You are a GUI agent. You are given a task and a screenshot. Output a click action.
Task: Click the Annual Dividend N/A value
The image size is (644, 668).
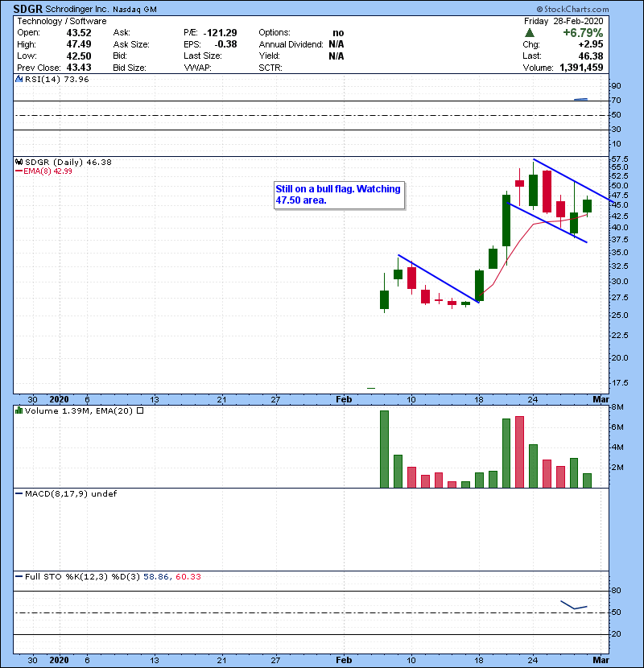pyautogui.click(x=336, y=44)
